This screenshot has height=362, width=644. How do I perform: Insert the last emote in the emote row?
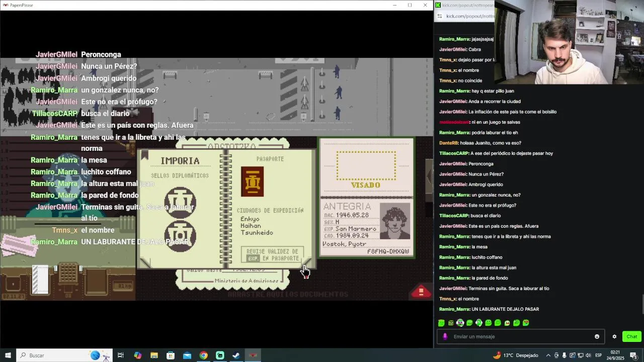click(x=526, y=323)
